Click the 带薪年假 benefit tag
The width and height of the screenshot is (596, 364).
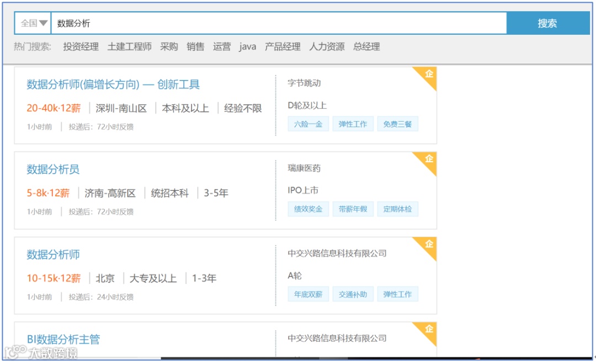353,209
